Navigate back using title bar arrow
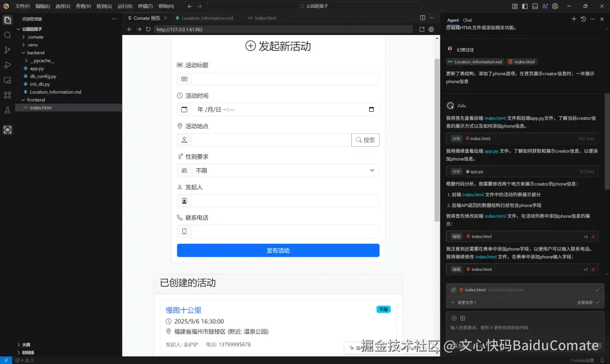This screenshot has width=610, height=364. [x=190, y=6]
